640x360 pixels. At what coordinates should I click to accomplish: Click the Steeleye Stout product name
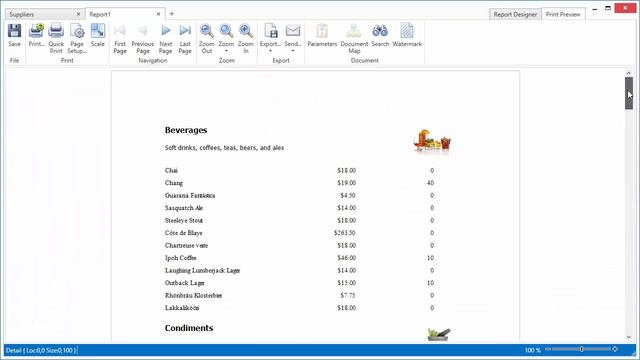point(184,220)
